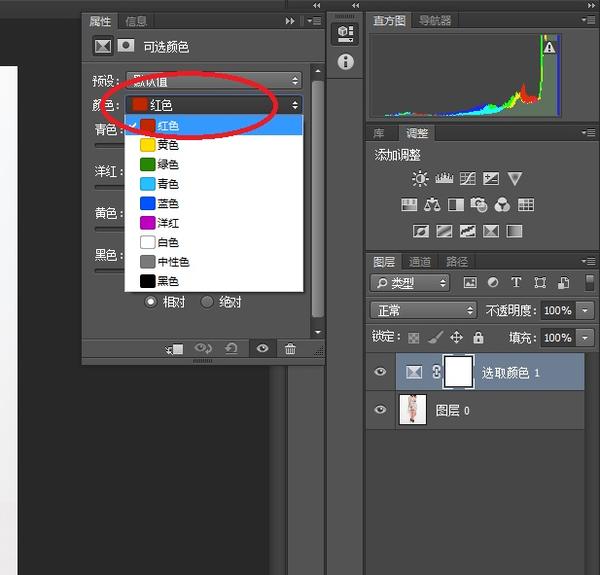Open the 颜色 color dropdown showing 红色
Image resolution: width=600 pixels, height=575 pixels.
(214, 104)
